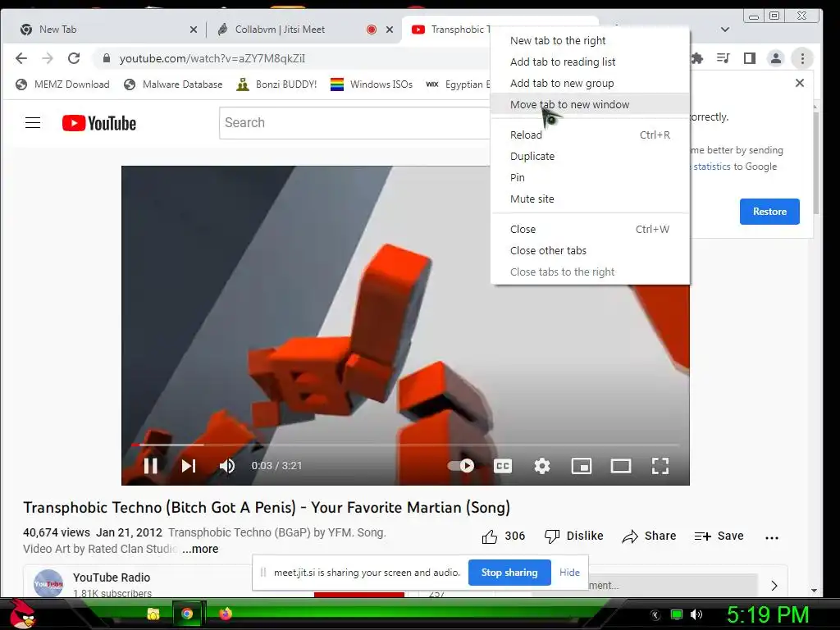Click the Stop sharing button

pyautogui.click(x=509, y=573)
